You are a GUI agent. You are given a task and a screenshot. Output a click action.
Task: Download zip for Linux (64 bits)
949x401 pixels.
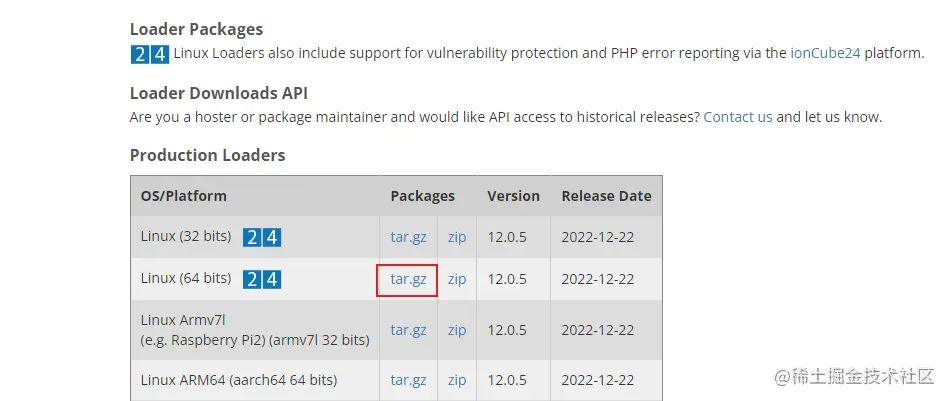point(457,280)
